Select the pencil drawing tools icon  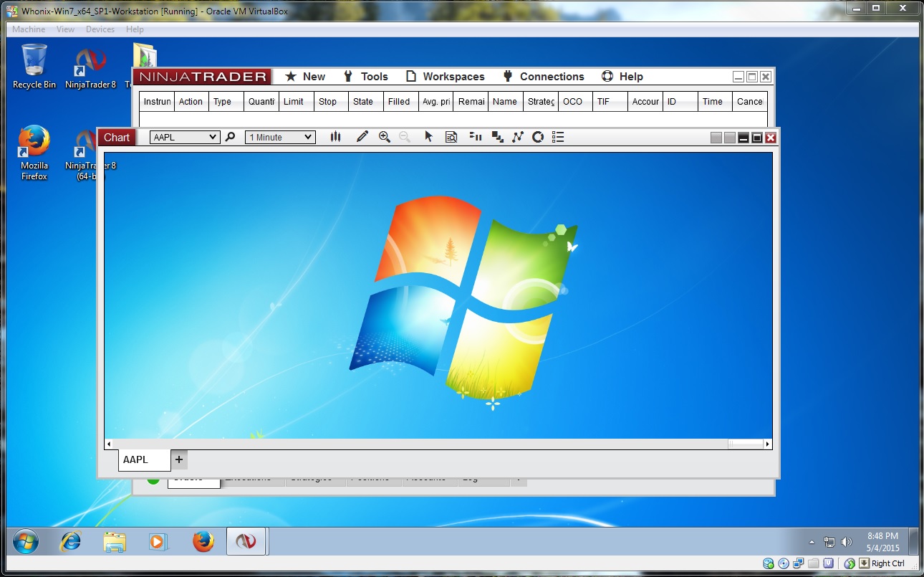coord(362,137)
